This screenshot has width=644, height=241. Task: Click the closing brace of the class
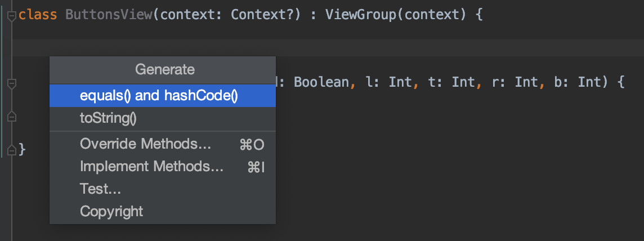(22, 149)
